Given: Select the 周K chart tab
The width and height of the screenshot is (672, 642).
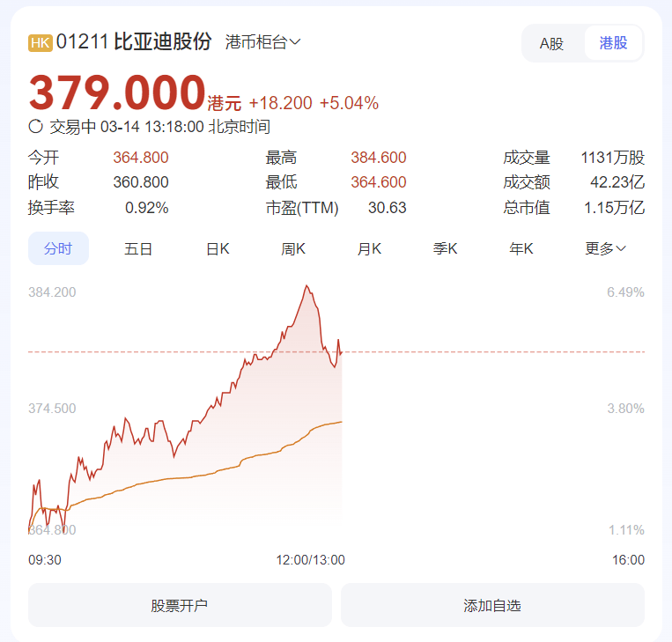Looking at the screenshot, I should (x=293, y=248).
